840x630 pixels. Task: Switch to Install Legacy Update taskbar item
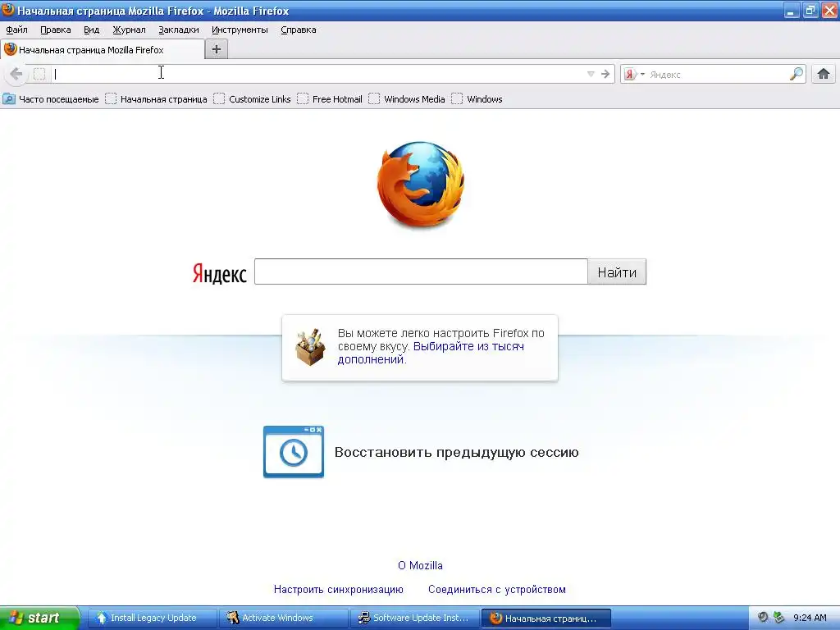pyautogui.click(x=152, y=618)
